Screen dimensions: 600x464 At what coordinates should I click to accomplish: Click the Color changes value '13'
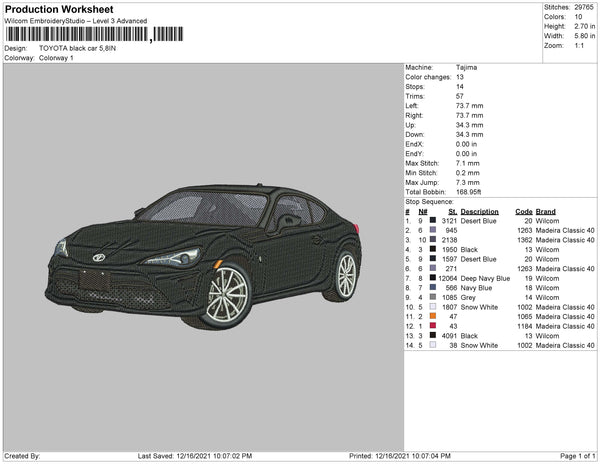(x=460, y=77)
